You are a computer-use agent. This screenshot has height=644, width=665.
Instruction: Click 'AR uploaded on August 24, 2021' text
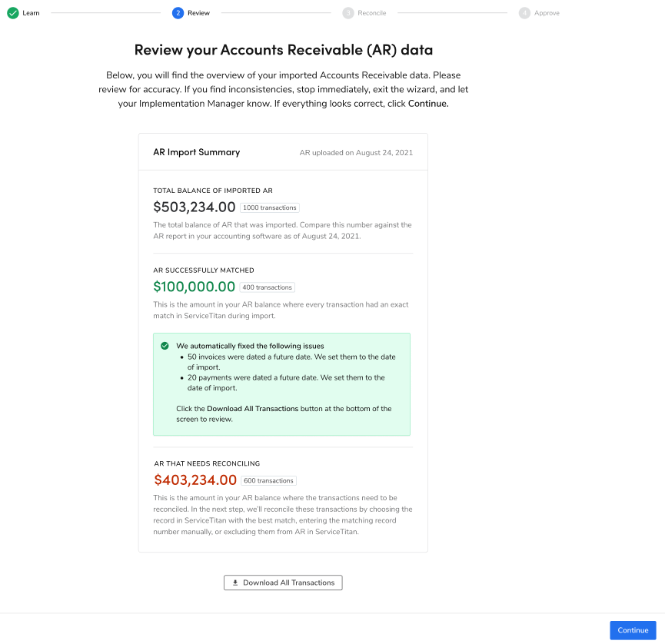(356, 153)
